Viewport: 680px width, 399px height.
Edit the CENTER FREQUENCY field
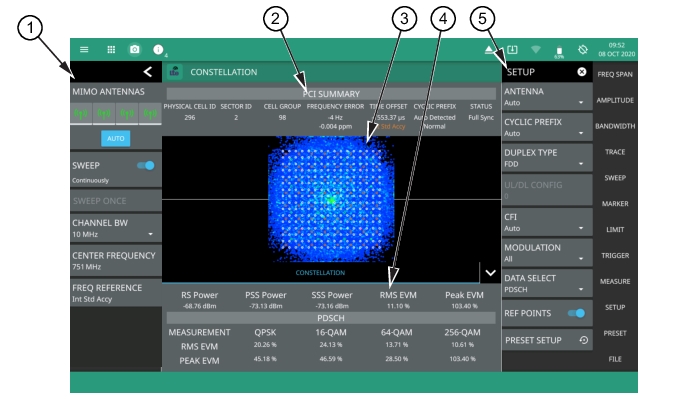pyautogui.click(x=116, y=261)
